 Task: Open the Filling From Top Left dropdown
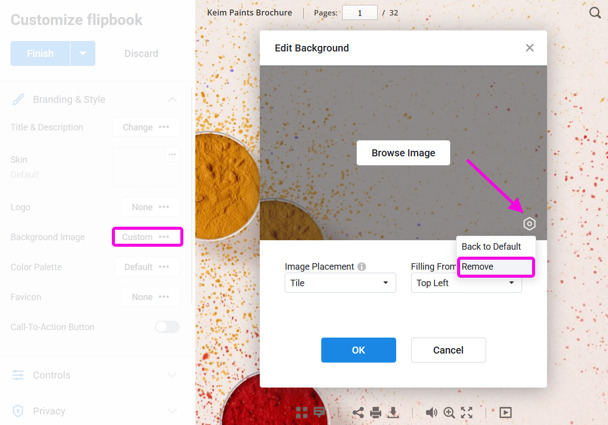[466, 283]
